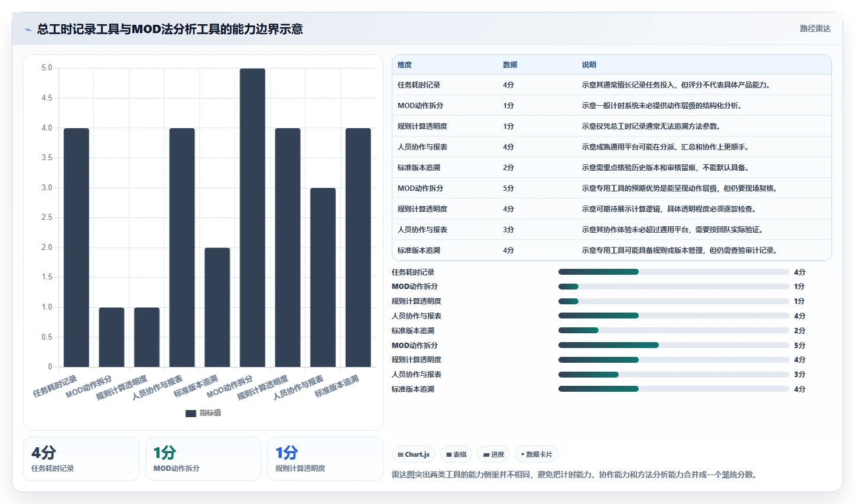
Task: Click the MOD动作拆分 chart bar with value 1
Action: (112, 337)
